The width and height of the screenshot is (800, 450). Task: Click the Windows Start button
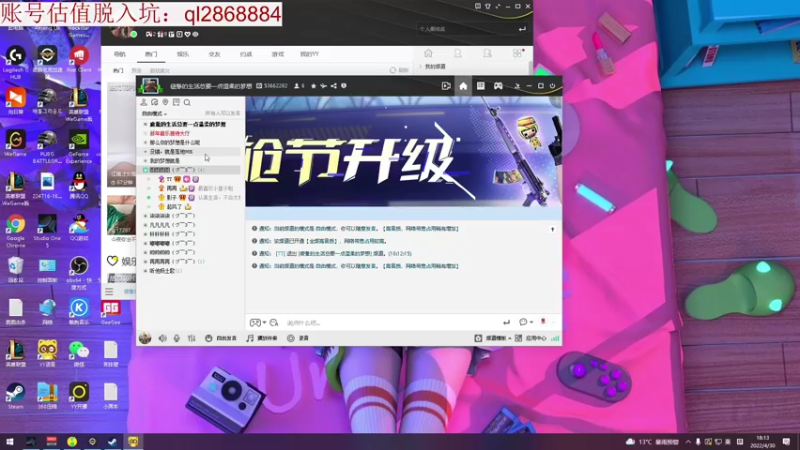tap(10, 442)
